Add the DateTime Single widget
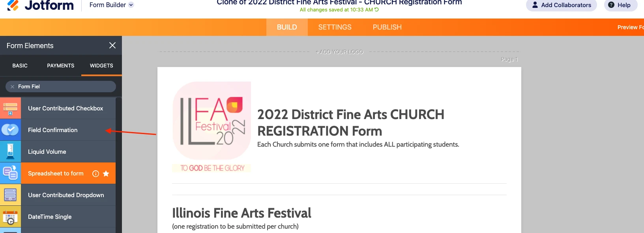This screenshot has width=644, height=233. tap(68, 217)
